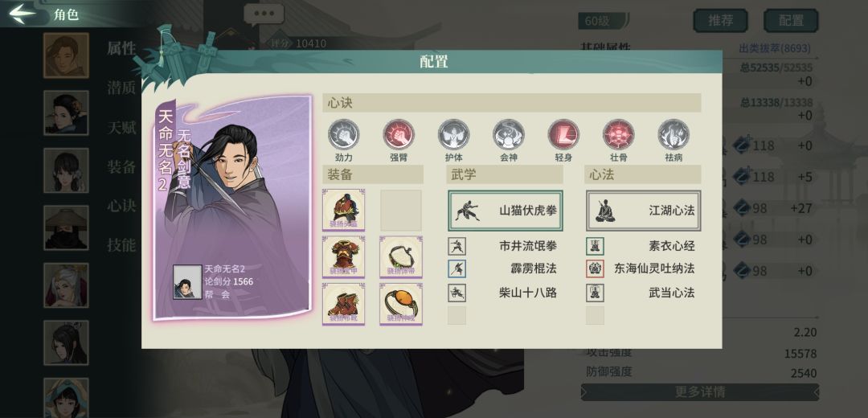Switch to the 装备 tab
This screenshot has width=868, height=418.
[121, 167]
